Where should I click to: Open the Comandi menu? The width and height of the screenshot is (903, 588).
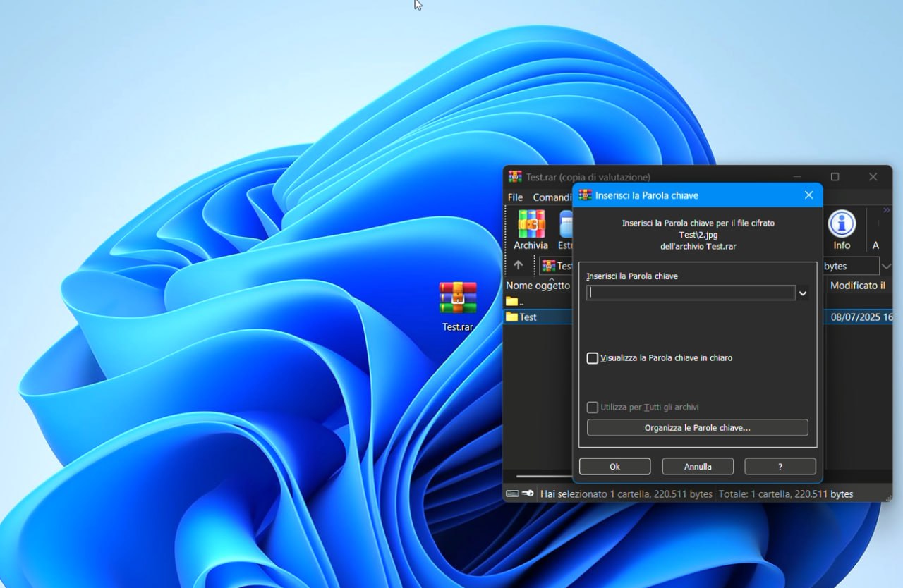click(552, 197)
